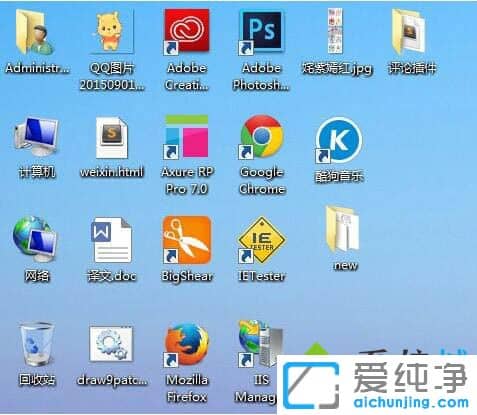Select the QQ图片 20150901 image file

pos(112,31)
